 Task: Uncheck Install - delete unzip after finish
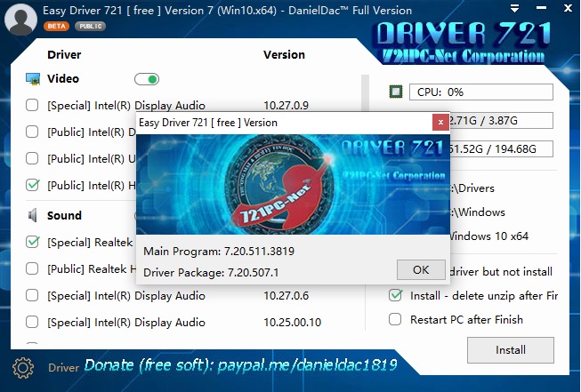396,295
